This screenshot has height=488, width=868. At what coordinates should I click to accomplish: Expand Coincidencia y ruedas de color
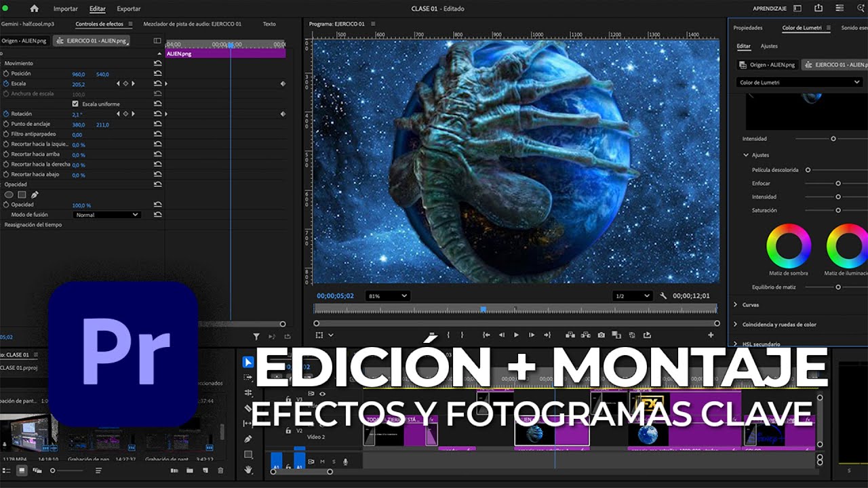pos(736,325)
